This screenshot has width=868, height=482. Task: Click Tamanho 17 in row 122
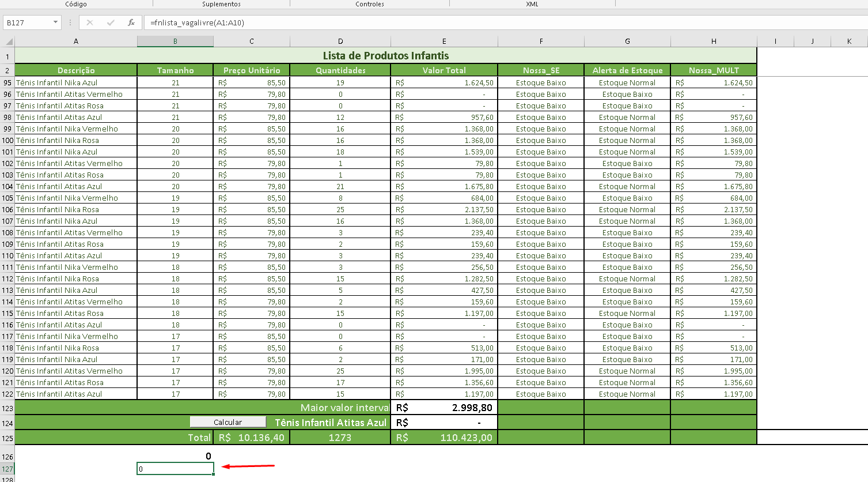click(x=175, y=394)
